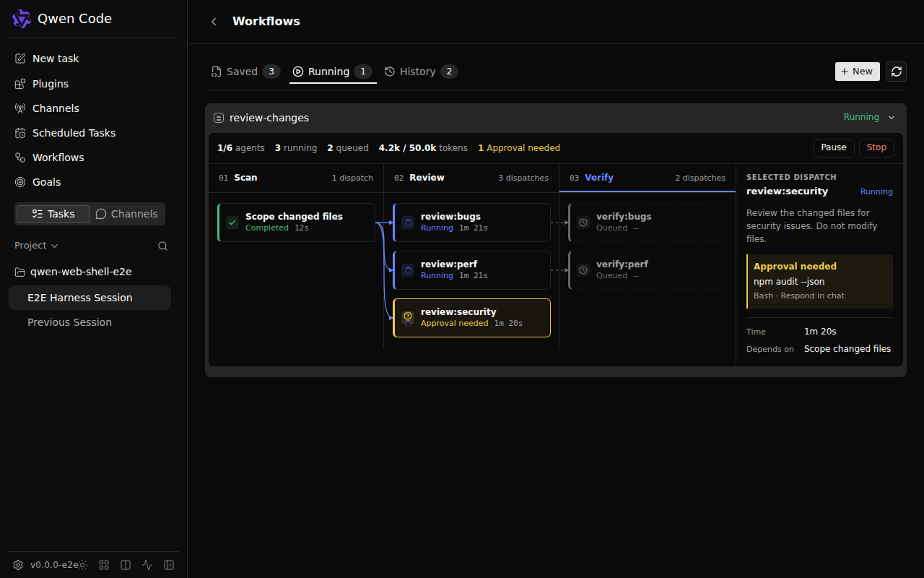Screen dimensions: 924x578
Task: Click the clock icon on verify:perf
Action: tap(583, 270)
